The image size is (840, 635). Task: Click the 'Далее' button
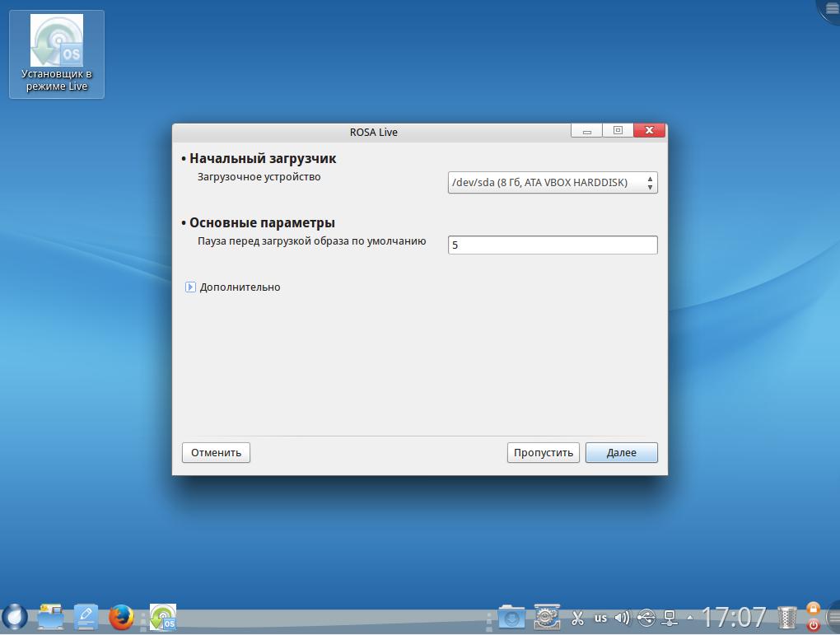[x=622, y=452]
